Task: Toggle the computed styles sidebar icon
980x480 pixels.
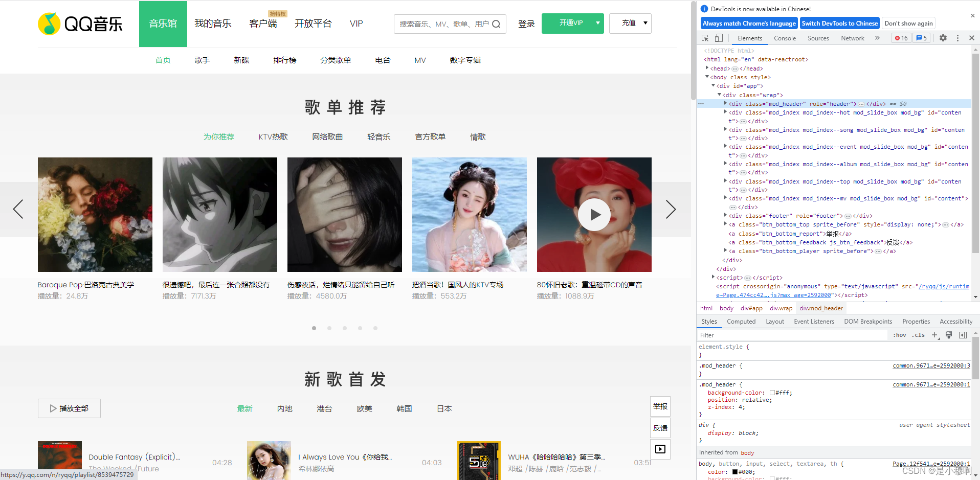Action: pos(963,335)
